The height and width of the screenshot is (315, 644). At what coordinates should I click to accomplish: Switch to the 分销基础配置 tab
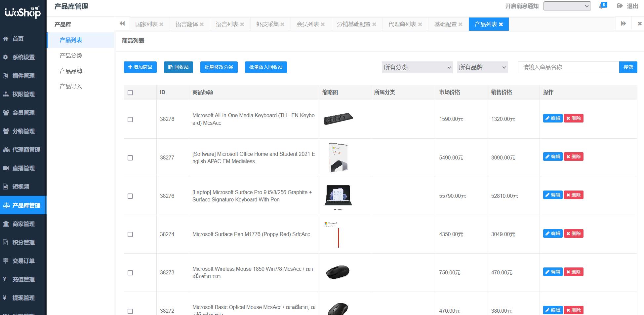click(354, 24)
